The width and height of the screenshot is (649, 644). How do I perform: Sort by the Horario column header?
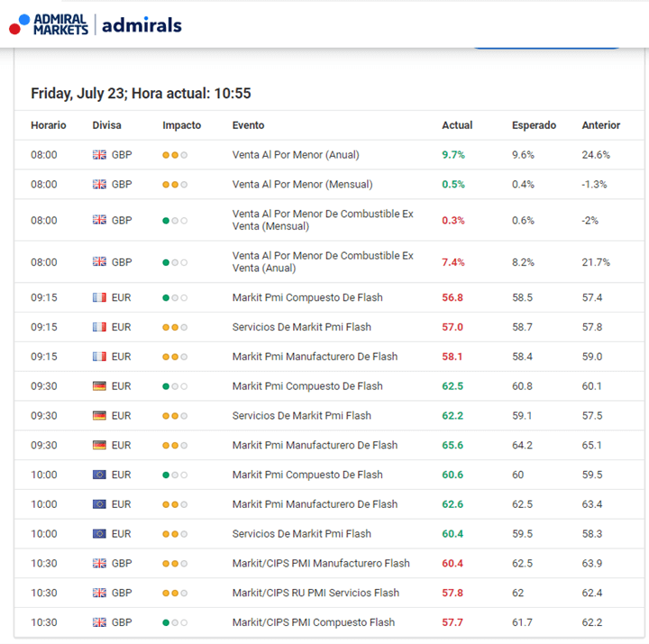point(49,125)
